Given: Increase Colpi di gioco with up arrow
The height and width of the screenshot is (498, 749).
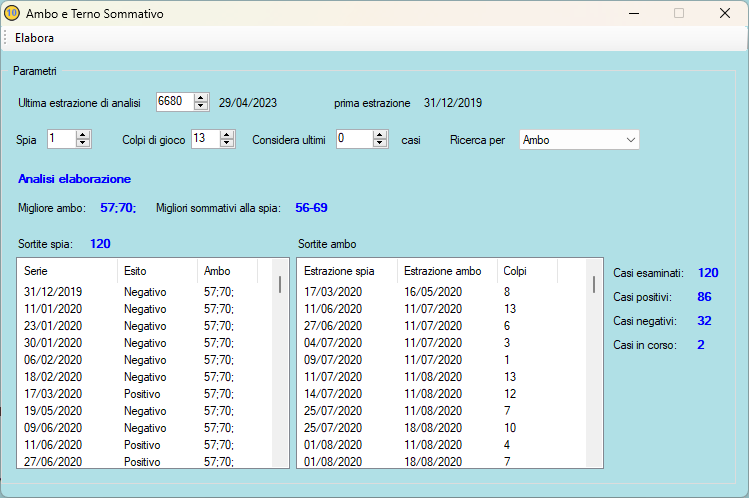Looking at the screenshot, I should click(x=227, y=135).
